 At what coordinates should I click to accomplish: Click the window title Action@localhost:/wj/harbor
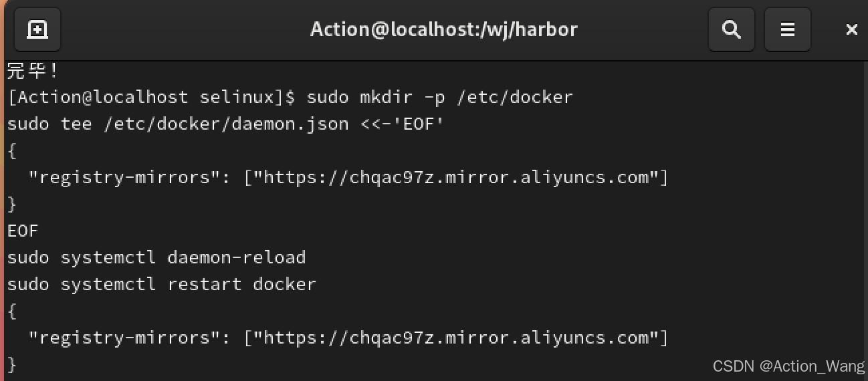point(443,29)
